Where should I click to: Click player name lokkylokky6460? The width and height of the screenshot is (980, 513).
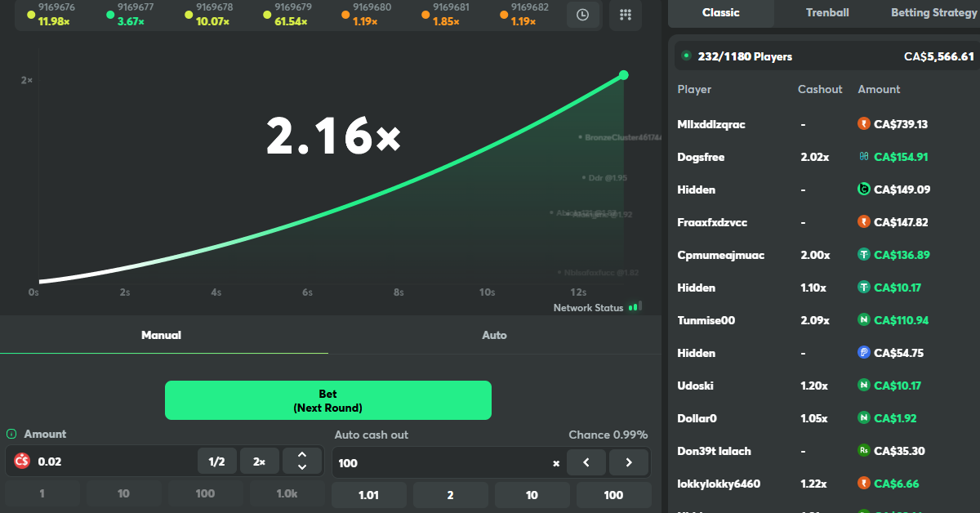(719, 484)
